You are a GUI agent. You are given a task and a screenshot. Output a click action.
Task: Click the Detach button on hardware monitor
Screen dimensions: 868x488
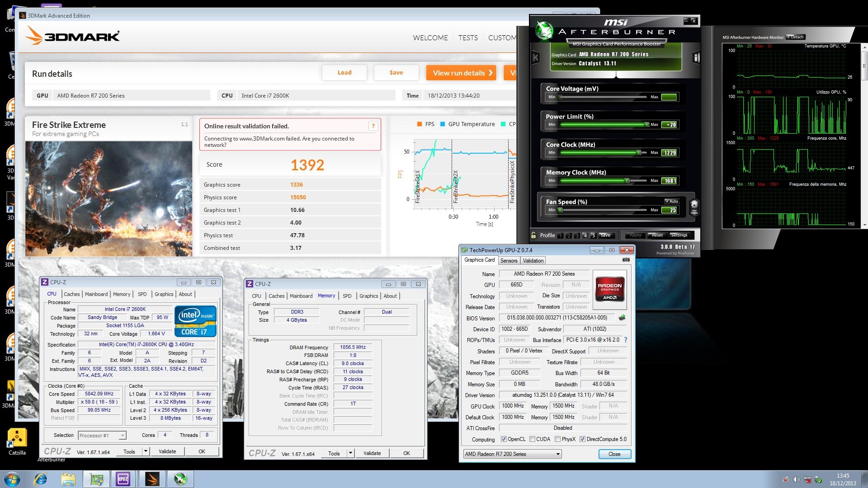click(795, 37)
